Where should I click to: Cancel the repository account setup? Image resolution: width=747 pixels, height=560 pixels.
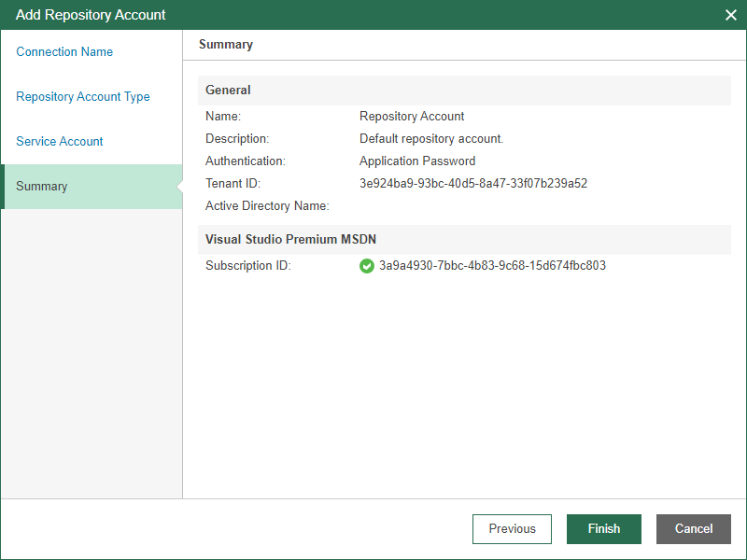(x=693, y=529)
